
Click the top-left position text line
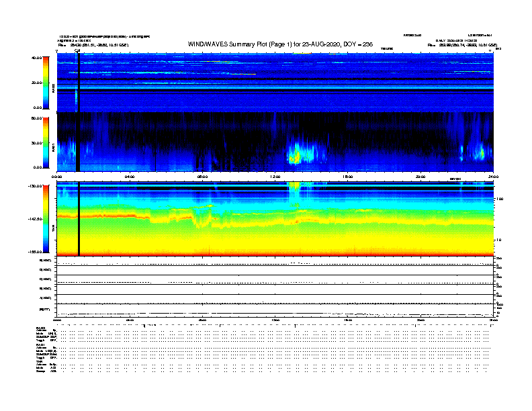[x=93, y=45]
